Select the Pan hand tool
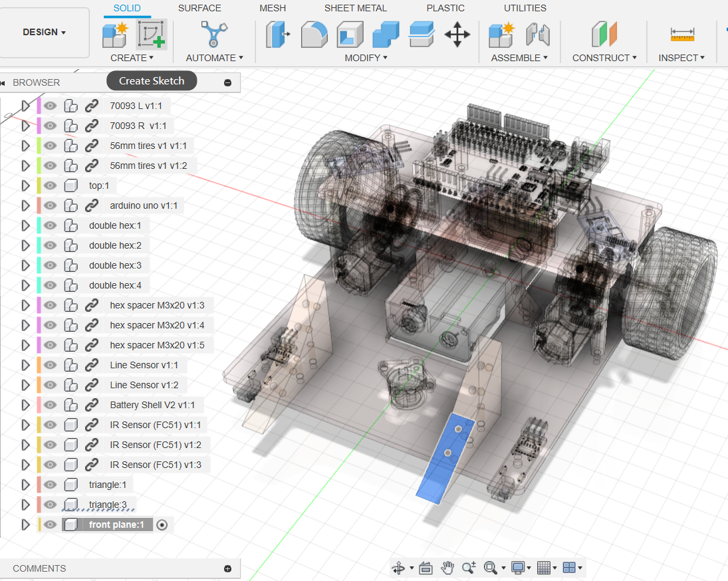Image resolution: width=728 pixels, height=581 pixels. click(447, 568)
